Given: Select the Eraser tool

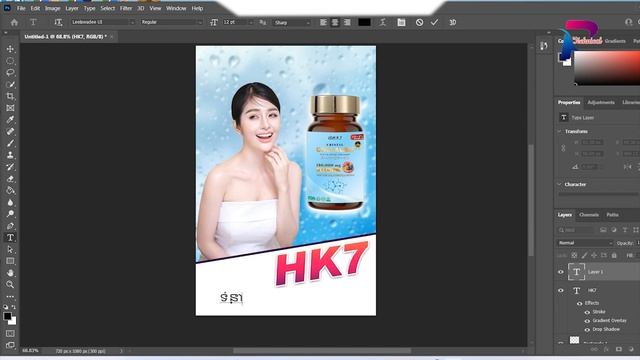Looking at the screenshot, I should tap(10, 179).
